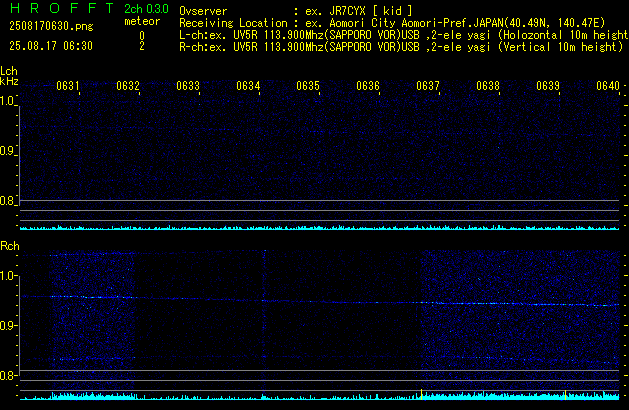
Task: Select the L-ch receiver description line
Action: 404,35
